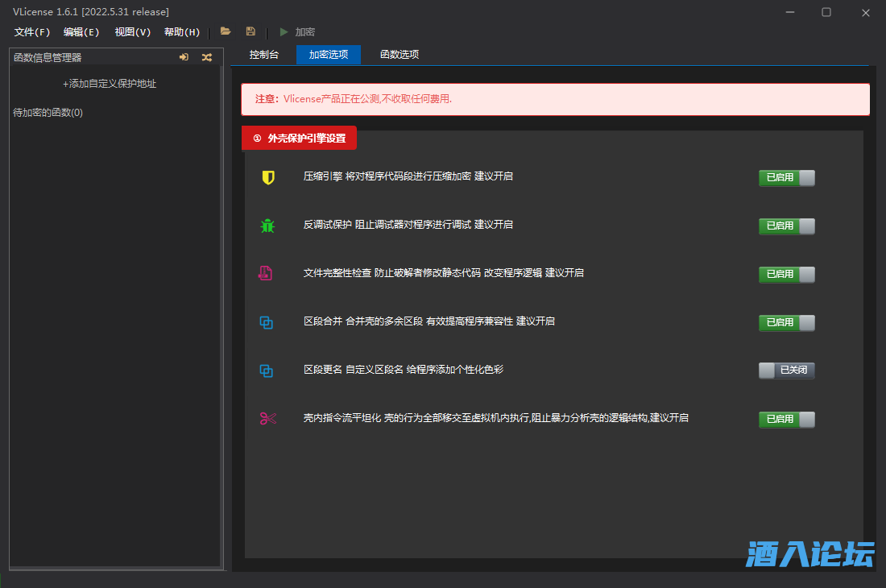Click the green bug 反调试保护 icon
The image size is (886, 588).
[x=267, y=226]
